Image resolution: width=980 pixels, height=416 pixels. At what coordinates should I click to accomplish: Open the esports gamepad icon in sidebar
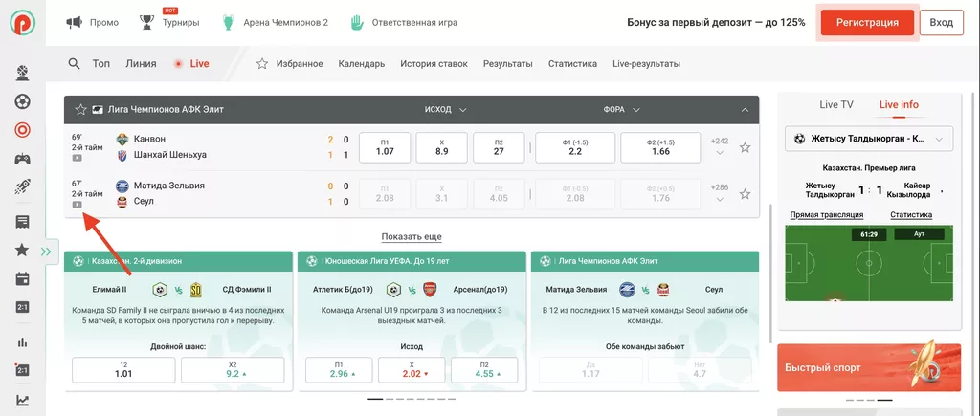(21, 159)
